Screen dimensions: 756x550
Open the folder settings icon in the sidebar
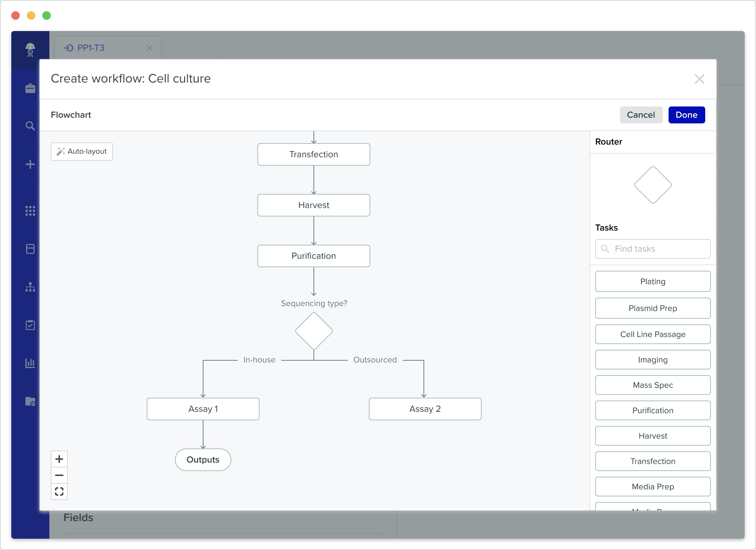point(30,401)
